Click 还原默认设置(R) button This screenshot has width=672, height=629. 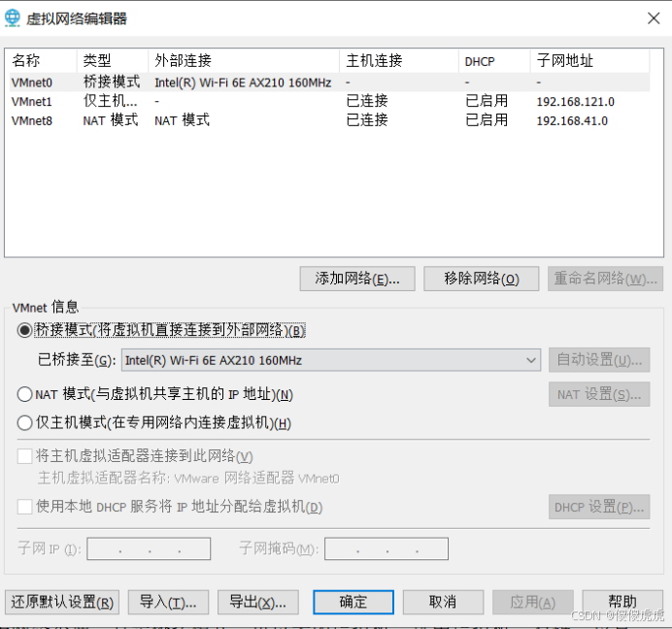[62, 602]
